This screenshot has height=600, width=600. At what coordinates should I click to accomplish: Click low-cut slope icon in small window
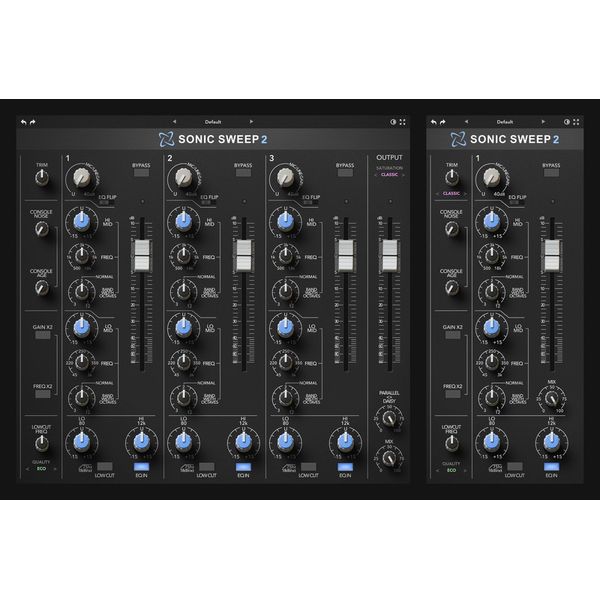[495, 468]
